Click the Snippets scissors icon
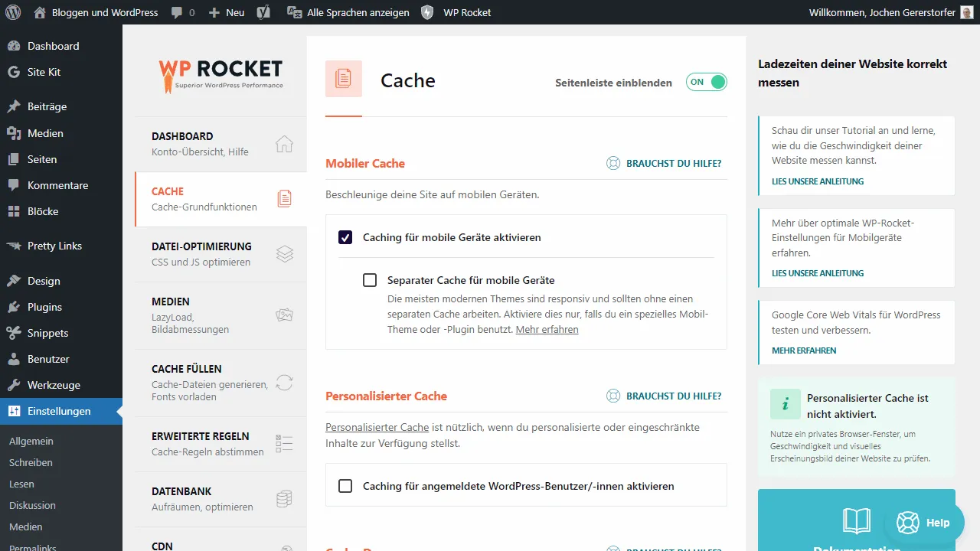This screenshot has height=551, width=980. point(14,333)
